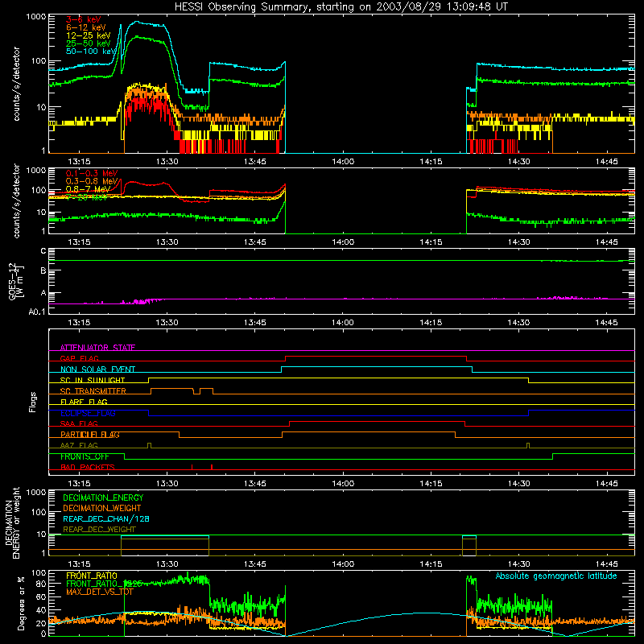The height and width of the screenshot is (644, 644).
Task: Click the SAA_FLAG label
Action: point(79,424)
